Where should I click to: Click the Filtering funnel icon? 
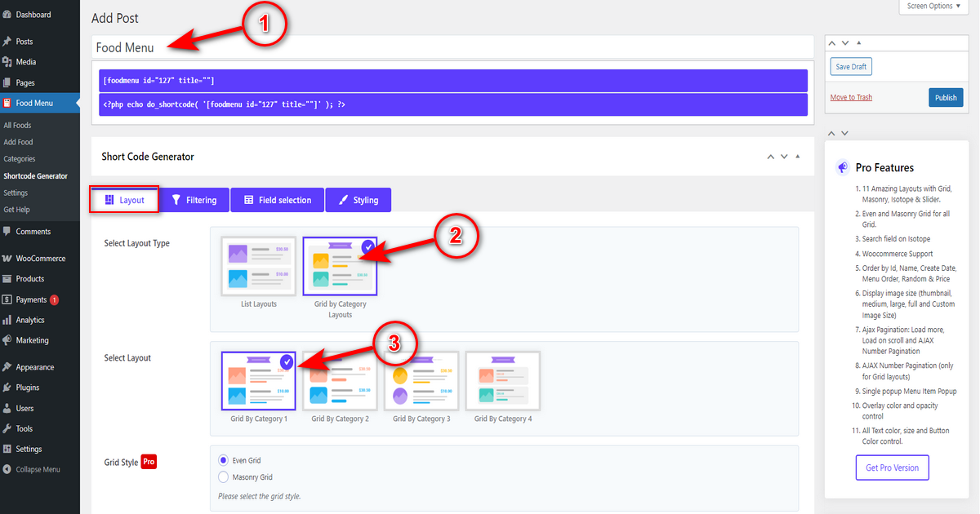[176, 200]
